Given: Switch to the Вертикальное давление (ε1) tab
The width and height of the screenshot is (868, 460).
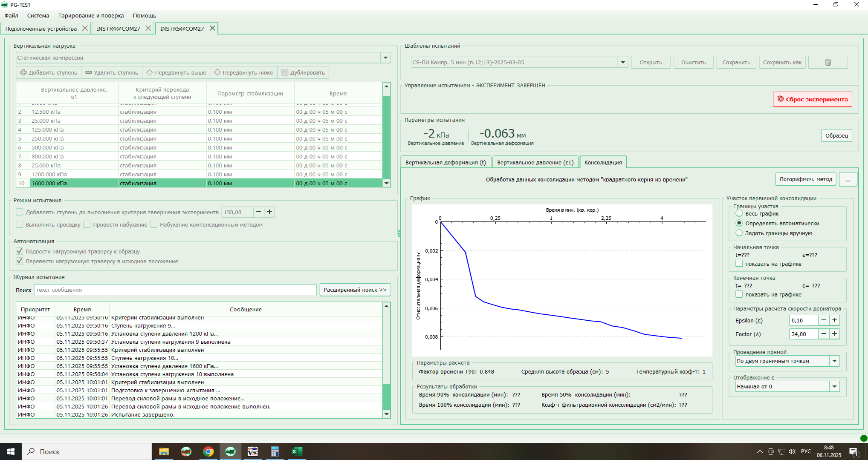Looking at the screenshot, I should point(535,162).
